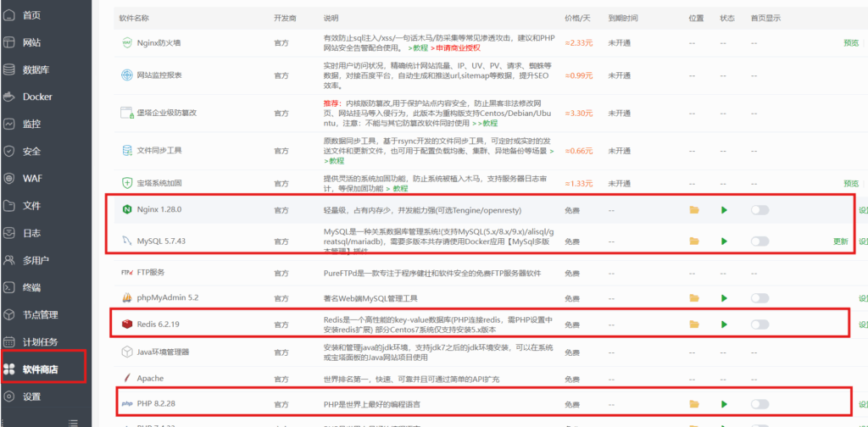Select Docker from the sidebar
This screenshot has height=427, width=868.
37,97
